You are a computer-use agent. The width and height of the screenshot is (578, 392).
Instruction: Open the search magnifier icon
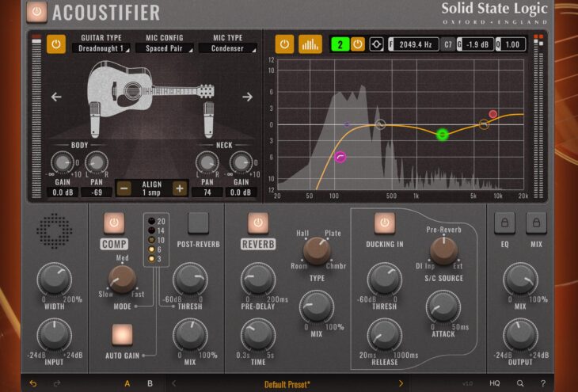[x=519, y=383]
